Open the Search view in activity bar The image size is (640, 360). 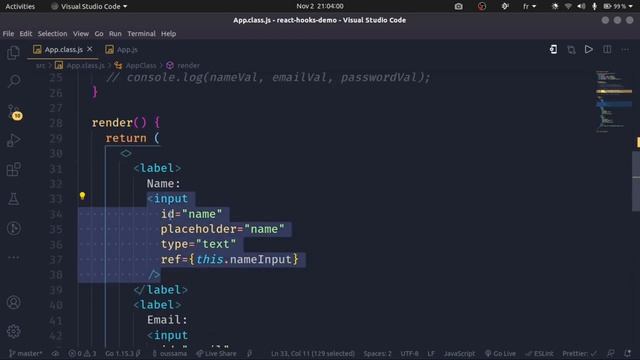coord(14,81)
